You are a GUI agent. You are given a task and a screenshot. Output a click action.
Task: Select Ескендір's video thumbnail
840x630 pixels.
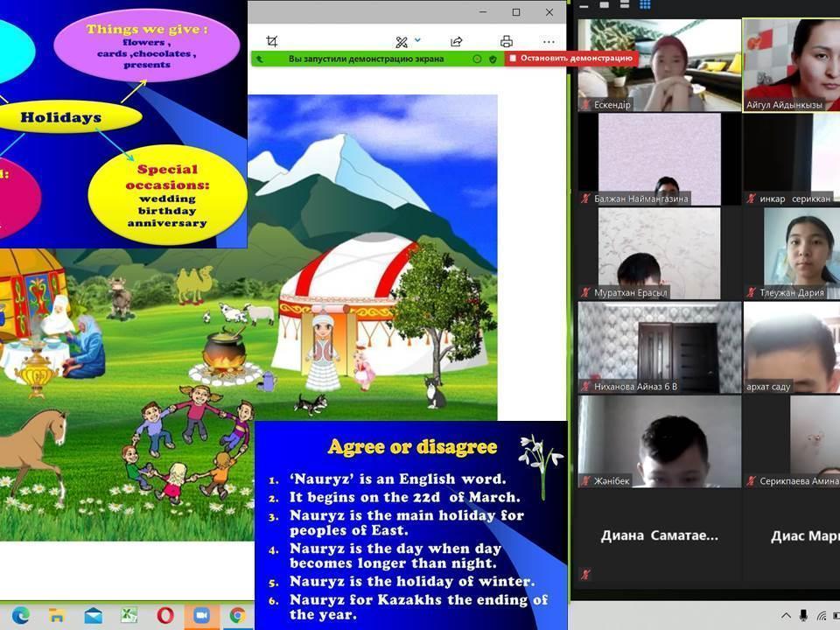click(x=659, y=65)
